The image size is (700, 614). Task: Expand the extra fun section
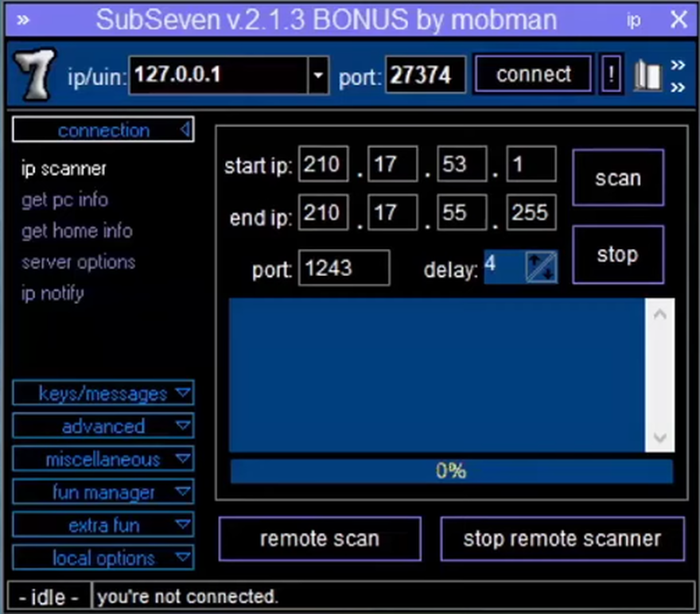pos(103,525)
